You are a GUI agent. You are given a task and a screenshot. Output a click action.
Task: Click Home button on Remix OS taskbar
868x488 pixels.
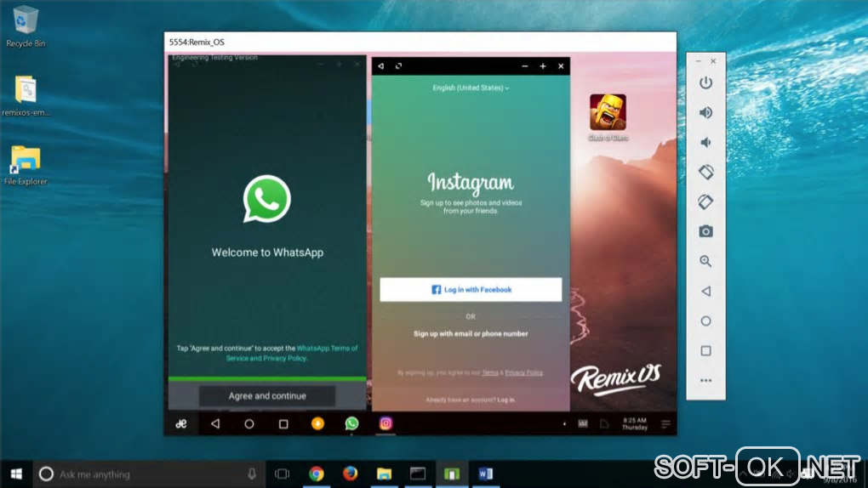[x=249, y=424]
